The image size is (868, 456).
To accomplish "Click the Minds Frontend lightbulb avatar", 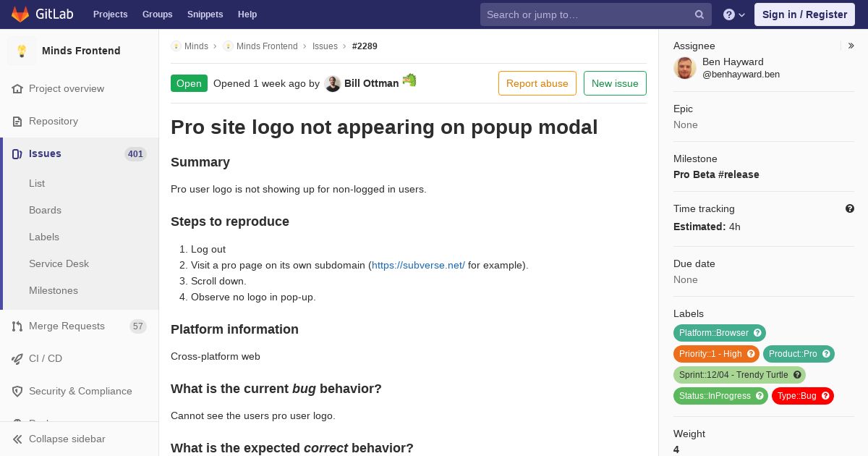I will pos(22,51).
